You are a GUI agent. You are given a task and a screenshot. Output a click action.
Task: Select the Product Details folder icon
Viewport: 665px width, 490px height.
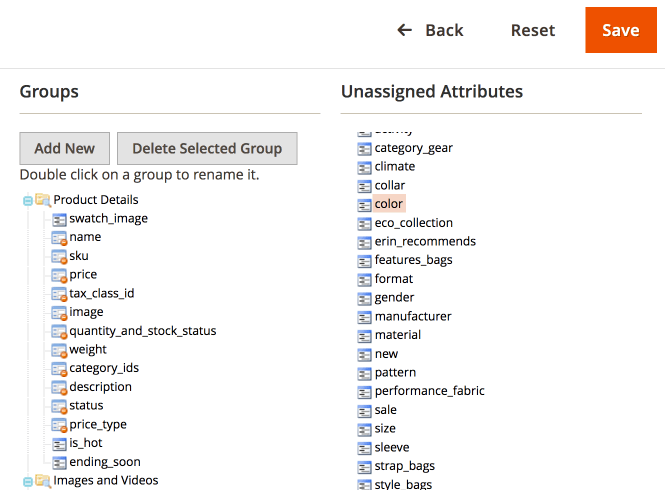coord(43,199)
